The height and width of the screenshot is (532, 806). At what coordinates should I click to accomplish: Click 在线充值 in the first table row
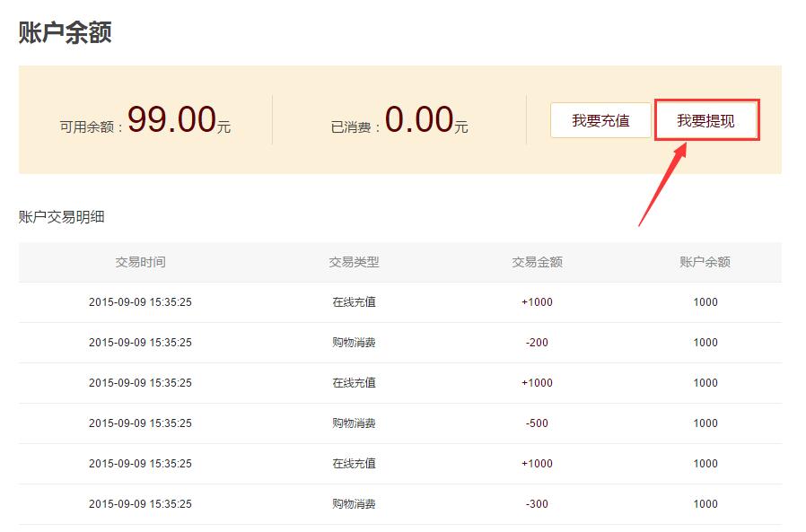tap(354, 302)
